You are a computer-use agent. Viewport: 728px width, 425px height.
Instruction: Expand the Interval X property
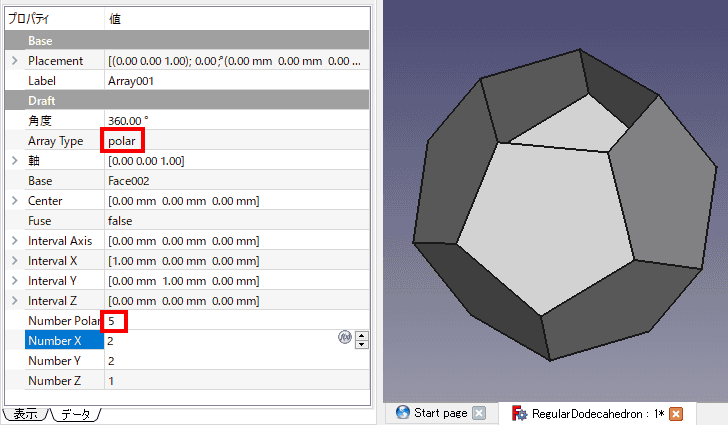14,261
